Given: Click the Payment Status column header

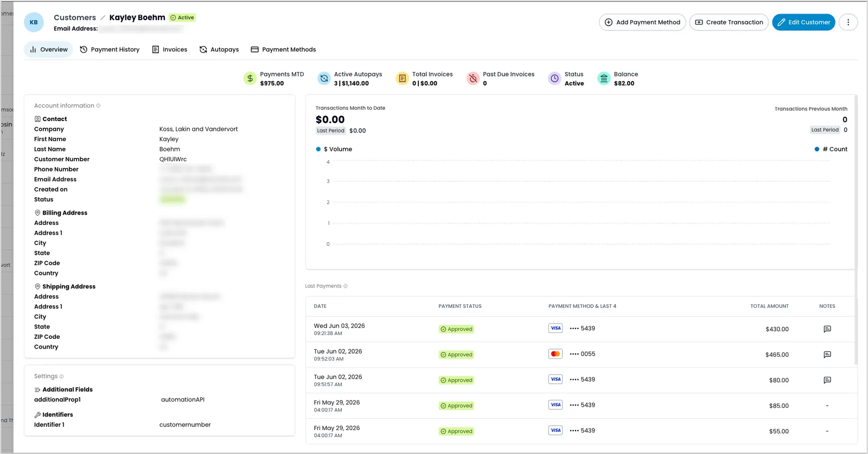Looking at the screenshot, I should click(x=460, y=306).
